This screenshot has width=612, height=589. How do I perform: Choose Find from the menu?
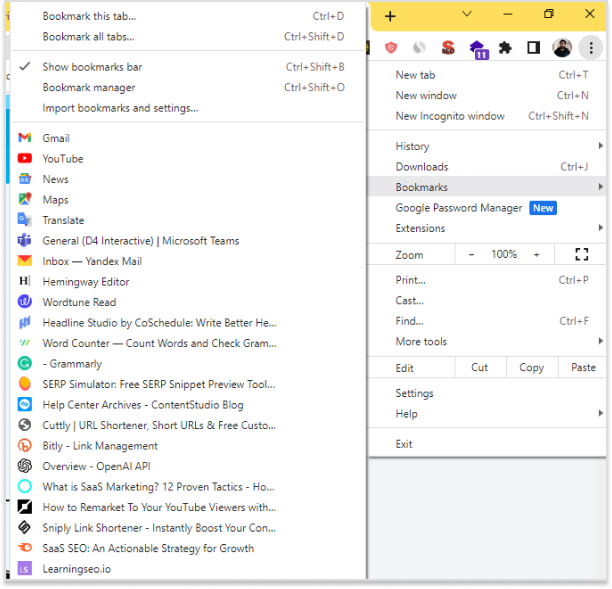pyautogui.click(x=487, y=321)
